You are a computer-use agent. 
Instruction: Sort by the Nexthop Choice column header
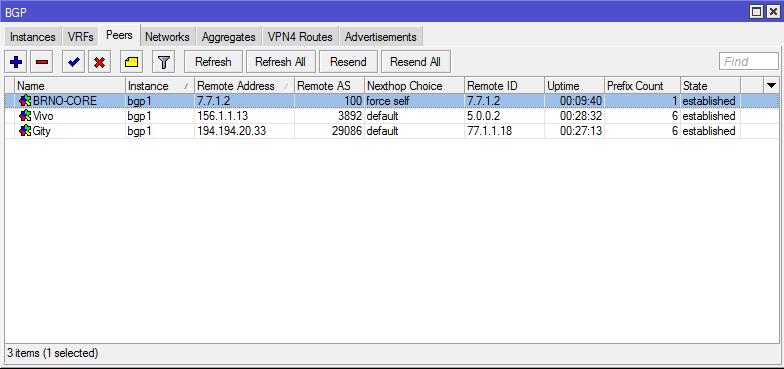[414, 86]
